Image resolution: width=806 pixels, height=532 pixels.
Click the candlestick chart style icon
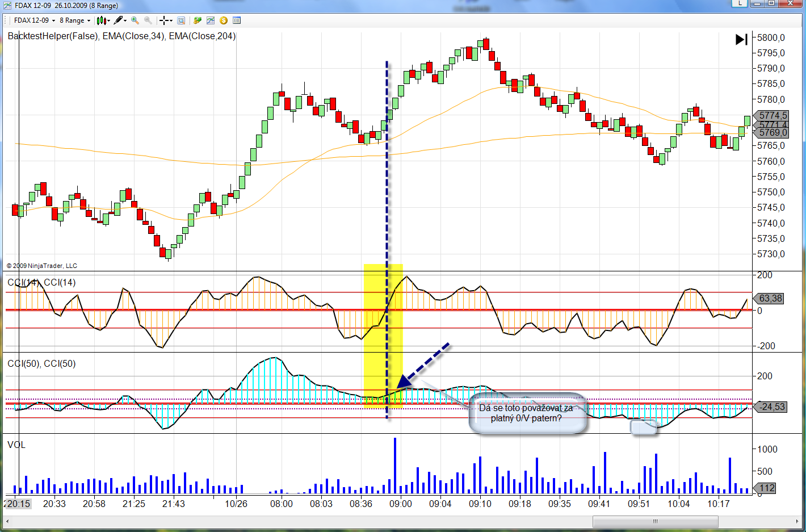pos(101,20)
